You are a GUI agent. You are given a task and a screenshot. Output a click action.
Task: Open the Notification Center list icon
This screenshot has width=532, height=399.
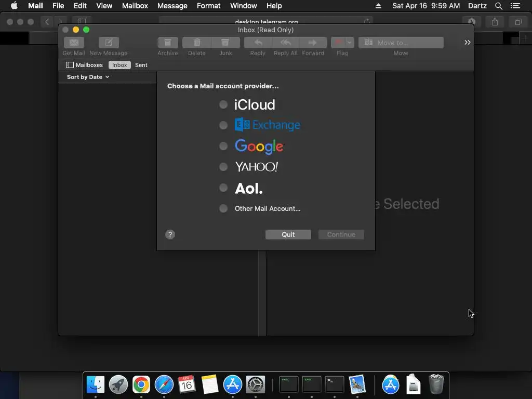click(x=515, y=6)
